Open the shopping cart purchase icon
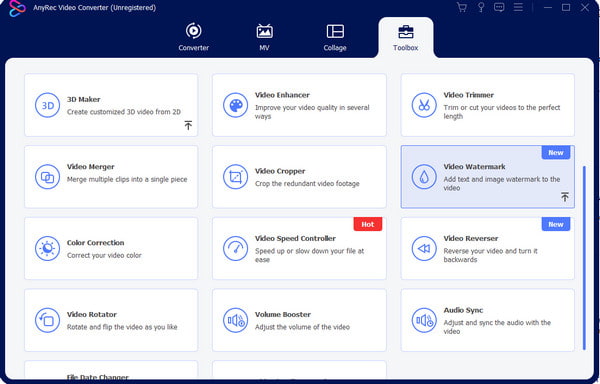Image resolution: width=600 pixels, height=384 pixels. [x=462, y=7]
